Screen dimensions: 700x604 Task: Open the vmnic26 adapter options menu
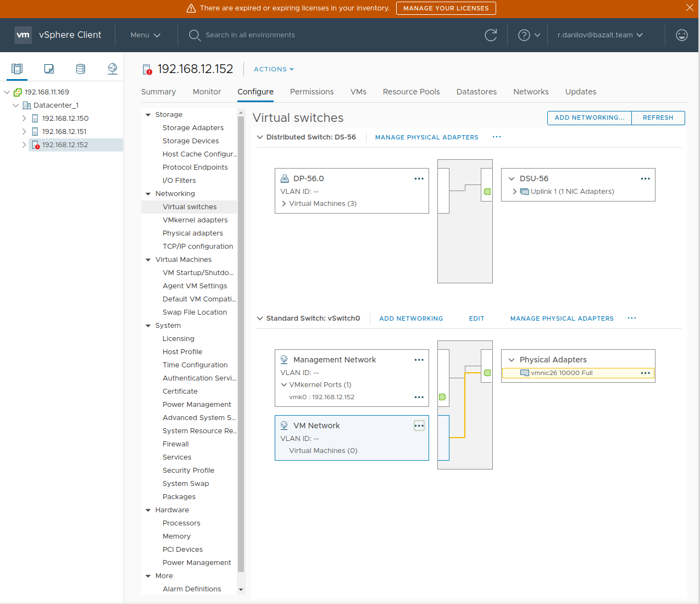(646, 373)
